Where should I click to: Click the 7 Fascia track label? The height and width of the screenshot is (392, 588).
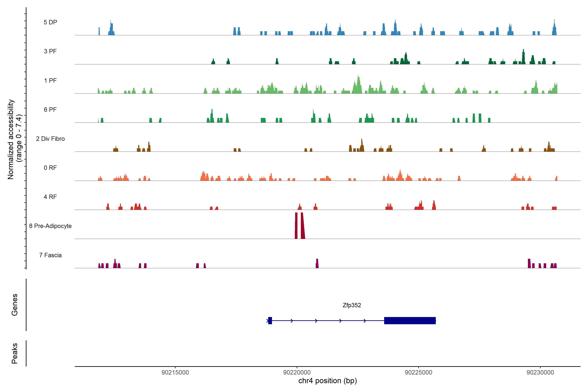(50, 255)
